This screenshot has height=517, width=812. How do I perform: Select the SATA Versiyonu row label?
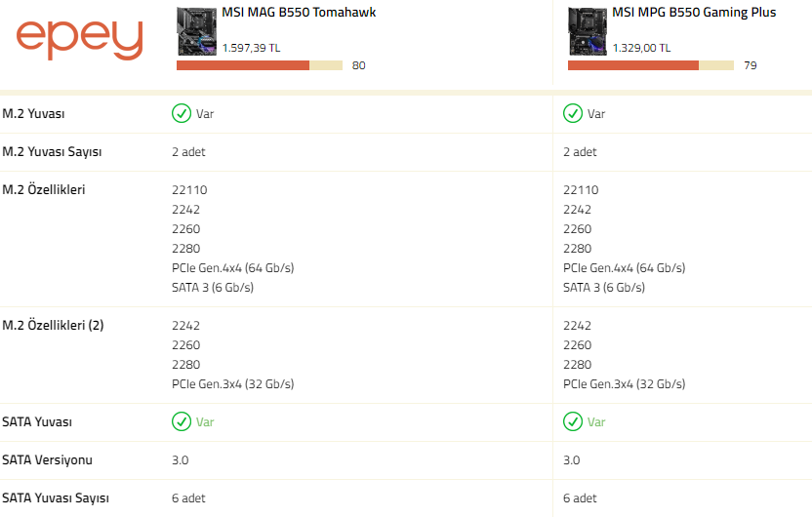click(x=47, y=460)
